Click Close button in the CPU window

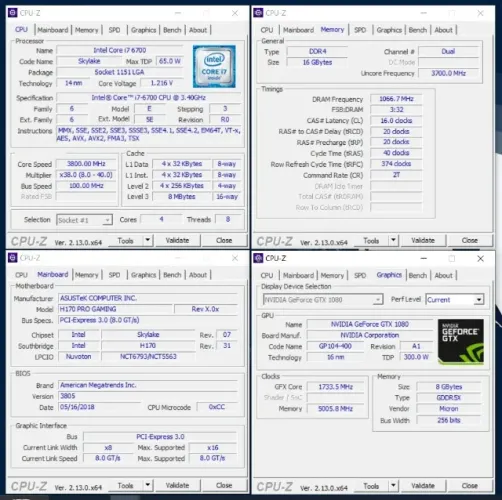point(224,240)
